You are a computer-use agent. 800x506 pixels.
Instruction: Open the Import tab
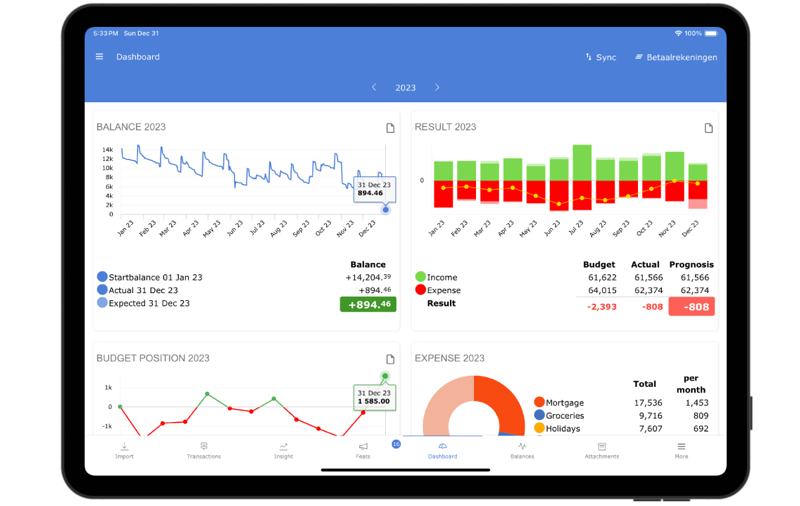click(x=124, y=450)
